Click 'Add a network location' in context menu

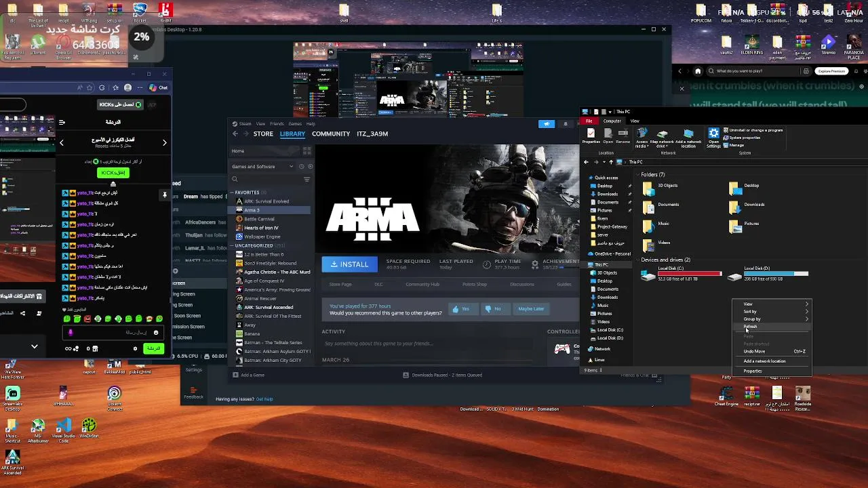772,361
